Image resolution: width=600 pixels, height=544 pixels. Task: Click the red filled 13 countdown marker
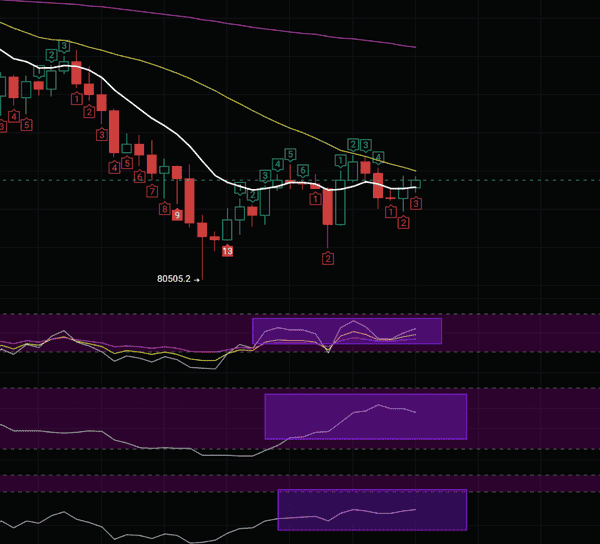[x=228, y=251]
